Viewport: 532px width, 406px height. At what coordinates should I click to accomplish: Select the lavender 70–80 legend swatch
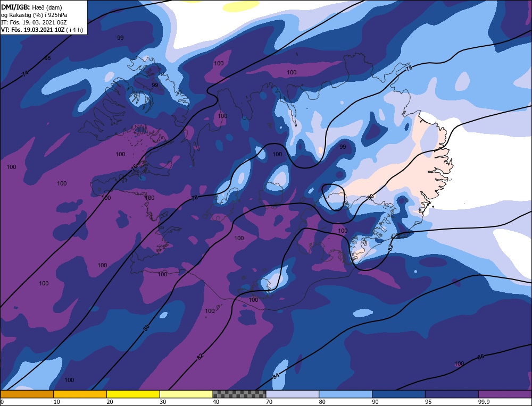coord(293,394)
